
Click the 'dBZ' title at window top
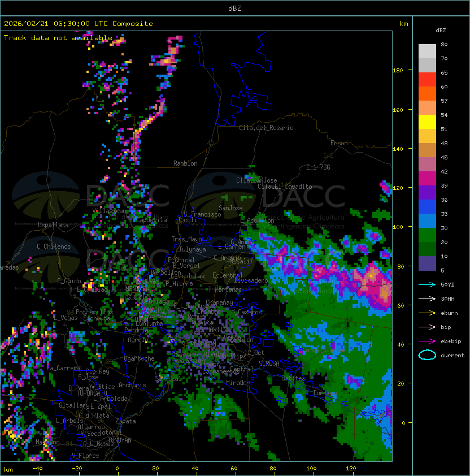[x=235, y=8]
